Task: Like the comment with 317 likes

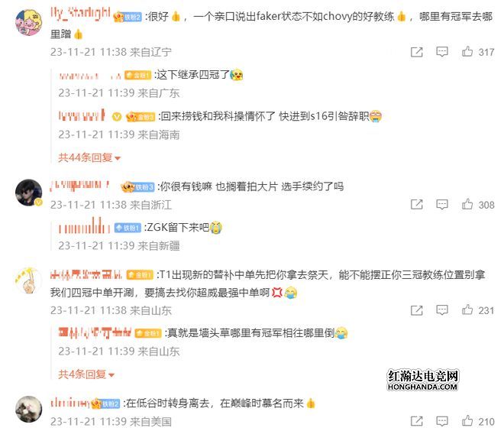Action: click(x=467, y=51)
